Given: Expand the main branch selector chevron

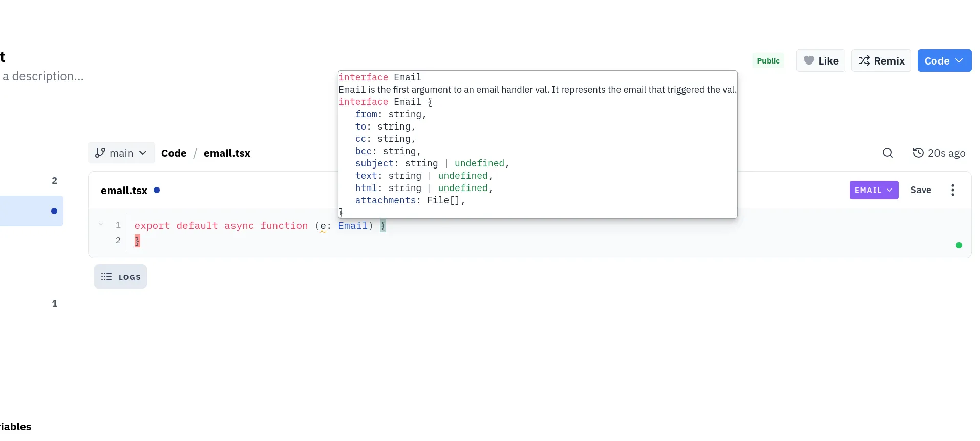Looking at the screenshot, I should [143, 153].
